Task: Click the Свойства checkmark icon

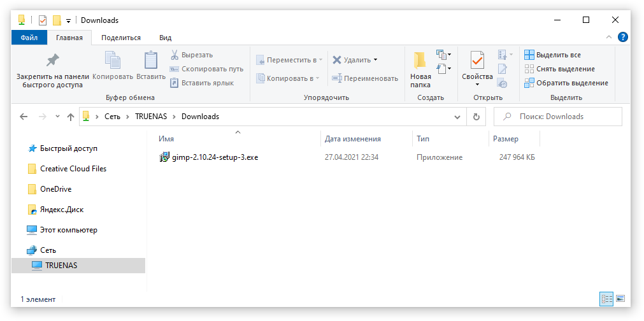Action: [477, 61]
